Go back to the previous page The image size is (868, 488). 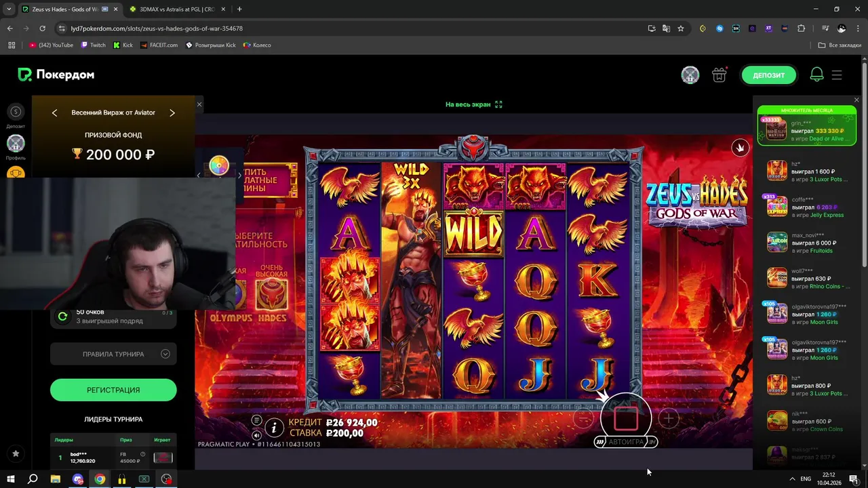click(9, 28)
